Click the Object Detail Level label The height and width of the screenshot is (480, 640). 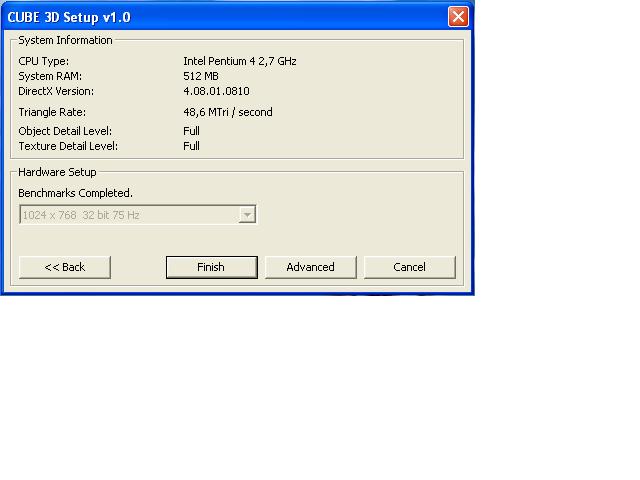tap(65, 131)
